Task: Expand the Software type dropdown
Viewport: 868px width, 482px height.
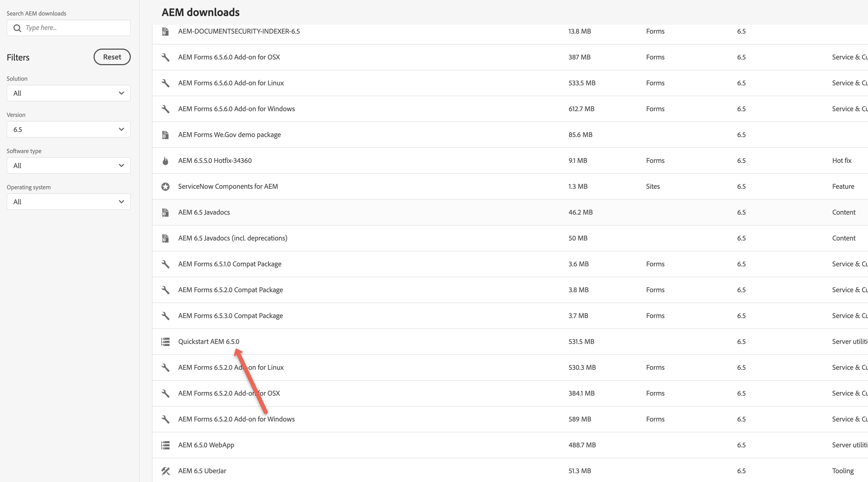Action: tap(68, 165)
